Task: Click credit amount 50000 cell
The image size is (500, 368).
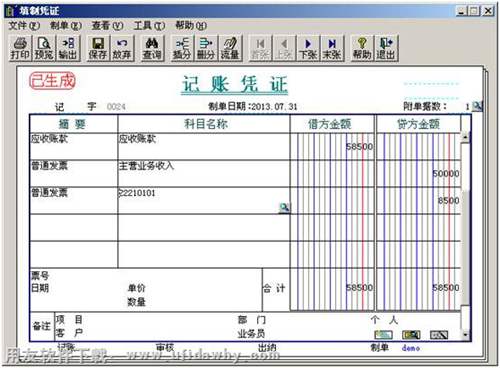Action: [x=419, y=173]
